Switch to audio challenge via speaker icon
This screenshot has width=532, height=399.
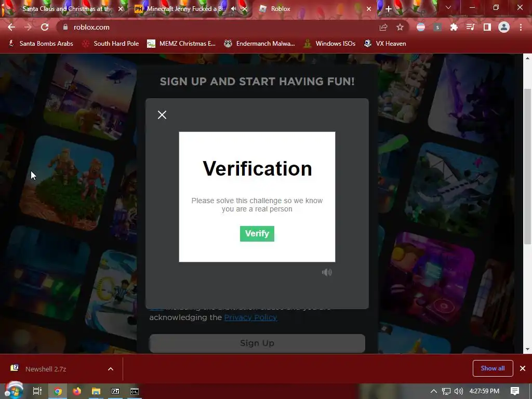(327, 272)
